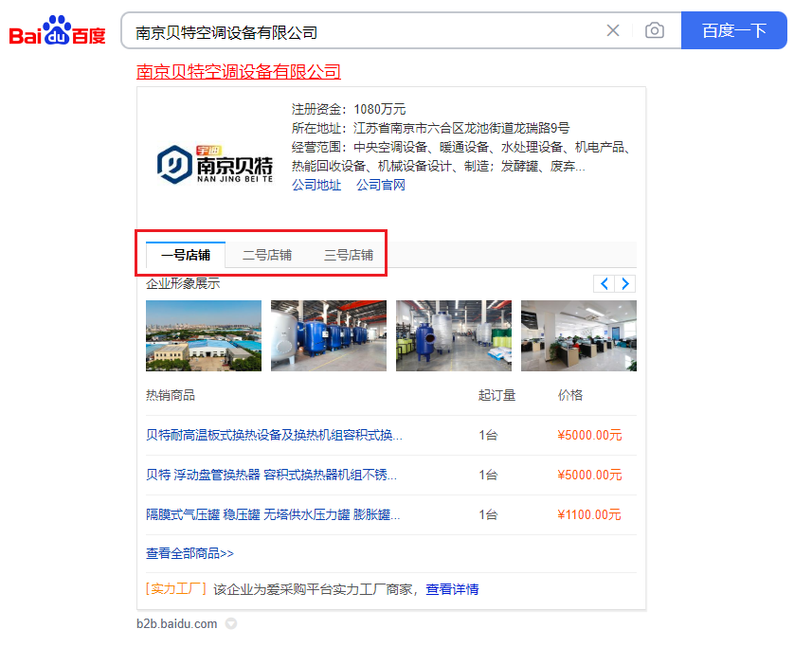Screen dimensions: 812x647
Task: Show previous images with the left arrow
Action: (x=604, y=283)
